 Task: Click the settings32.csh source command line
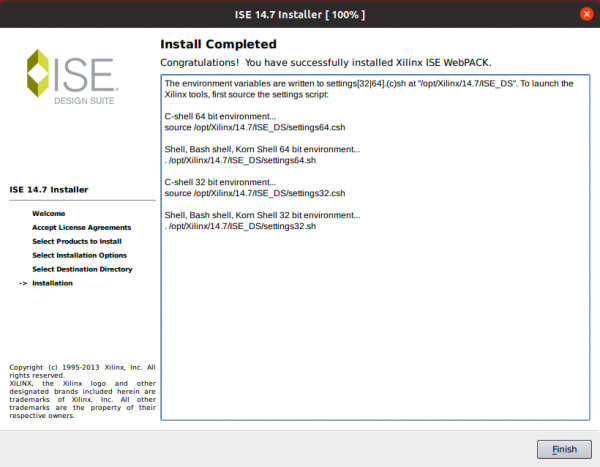pyautogui.click(x=255, y=193)
